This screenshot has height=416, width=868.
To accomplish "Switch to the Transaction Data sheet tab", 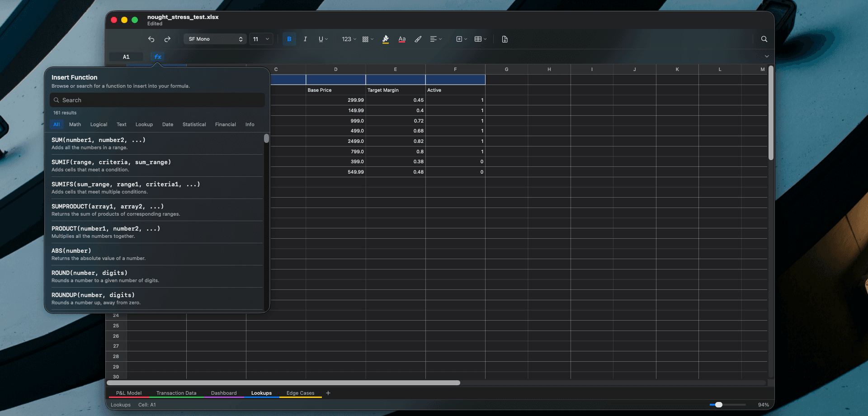I will 176,393.
